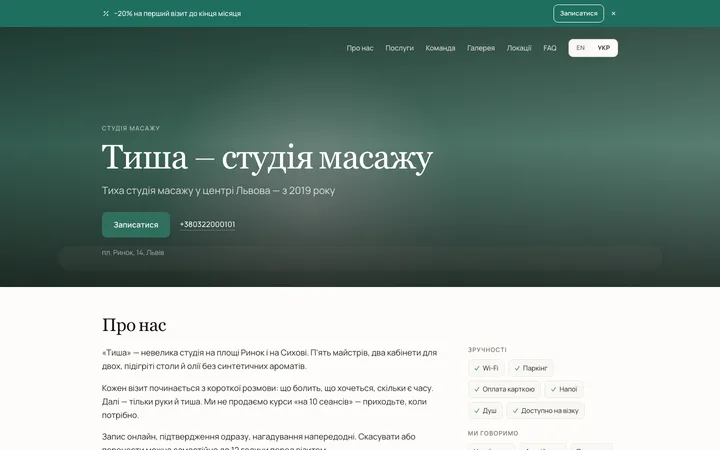Click the address пл. Ринок, 14, Львів

(x=133, y=252)
